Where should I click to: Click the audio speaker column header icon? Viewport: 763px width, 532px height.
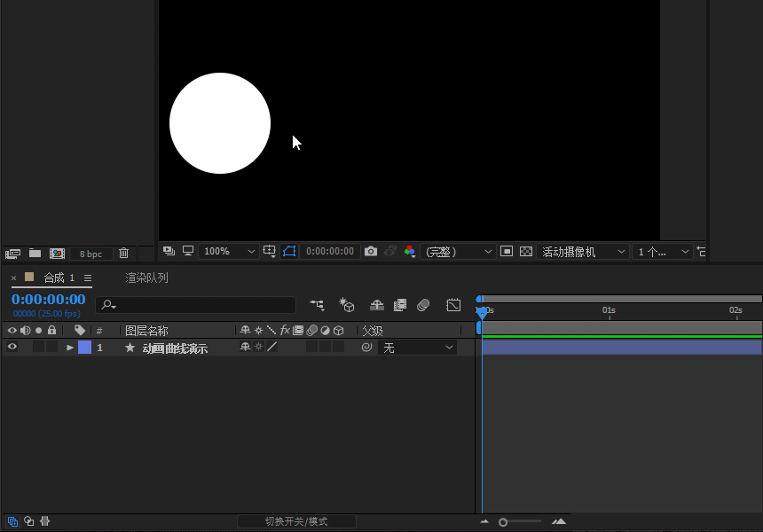click(26, 330)
